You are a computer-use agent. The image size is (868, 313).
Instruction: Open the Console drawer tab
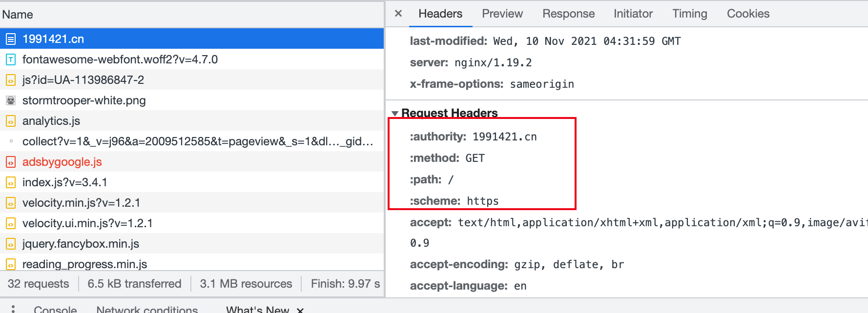click(55, 309)
